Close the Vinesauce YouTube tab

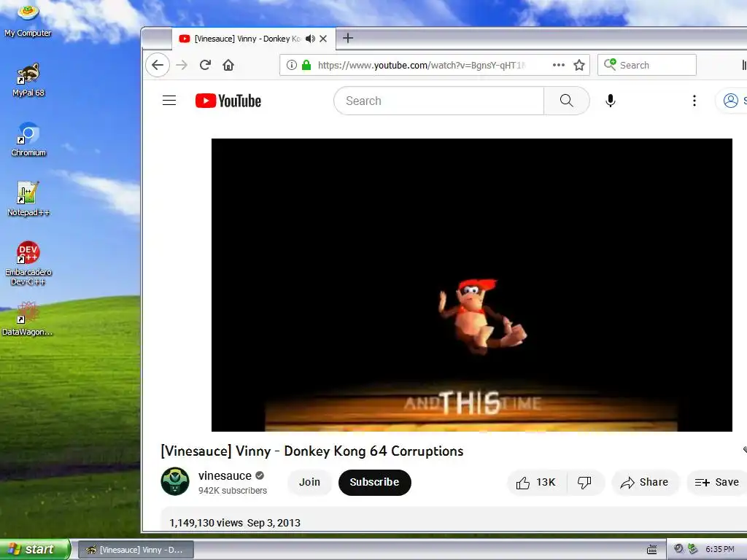pyautogui.click(x=323, y=39)
